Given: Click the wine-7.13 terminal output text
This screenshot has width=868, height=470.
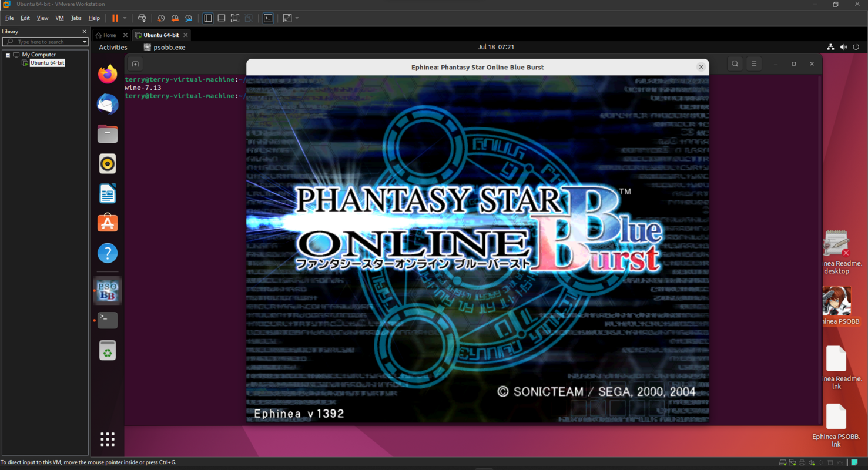Looking at the screenshot, I should tap(143, 88).
